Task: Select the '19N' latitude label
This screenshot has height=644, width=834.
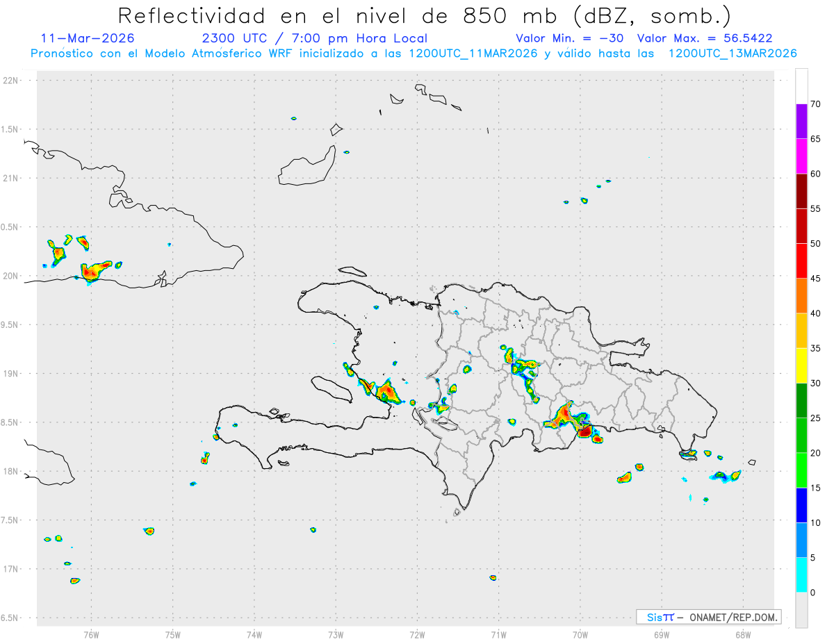Action: (11, 374)
